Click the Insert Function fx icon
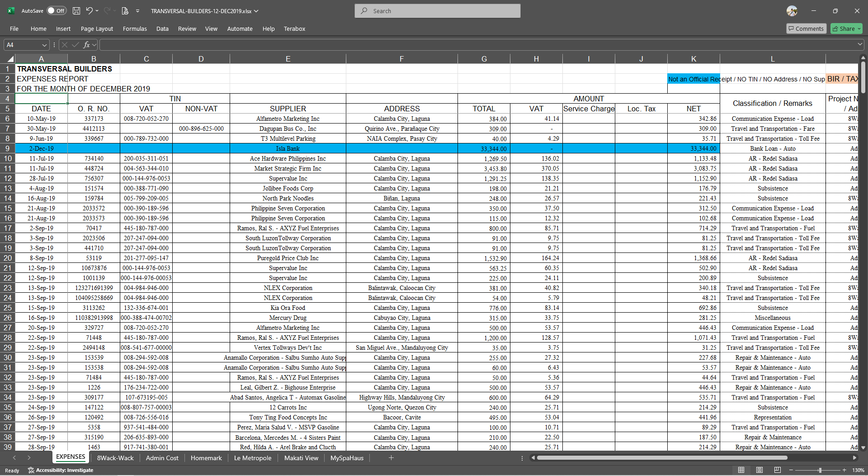Screen dimensions: 868x476 pyautogui.click(x=86, y=45)
